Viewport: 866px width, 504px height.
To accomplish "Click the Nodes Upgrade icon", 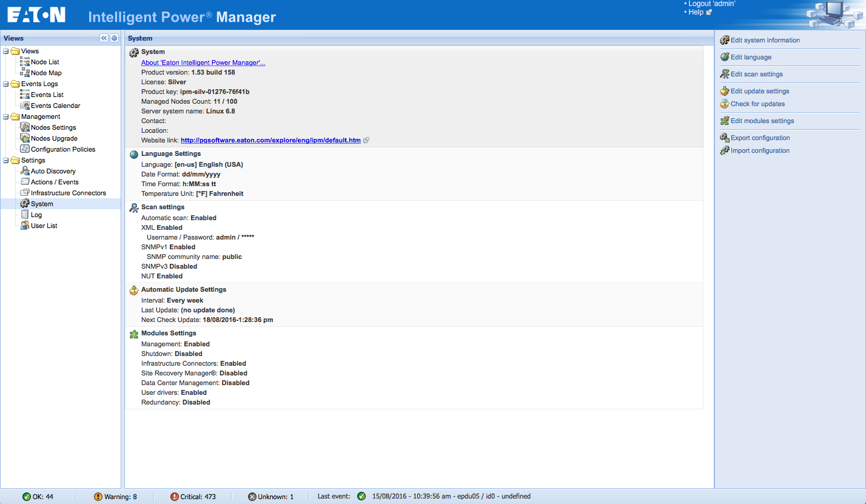I will (x=25, y=138).
